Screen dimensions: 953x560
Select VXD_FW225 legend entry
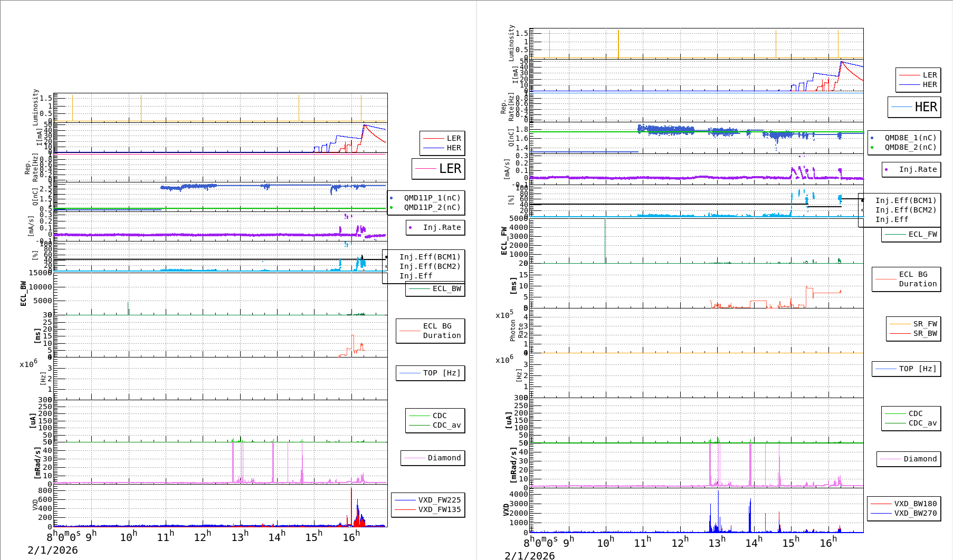tap(439, 500)
